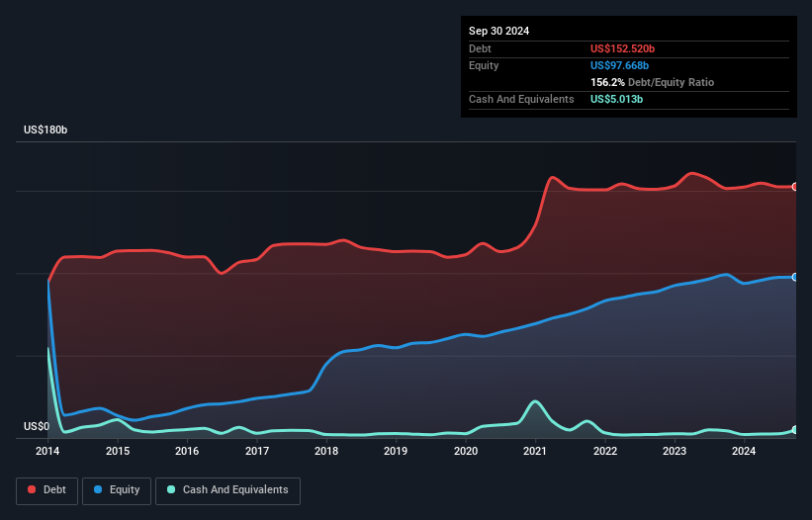
Task: Click the 2015 x-axis label
Action: point(118,451)
